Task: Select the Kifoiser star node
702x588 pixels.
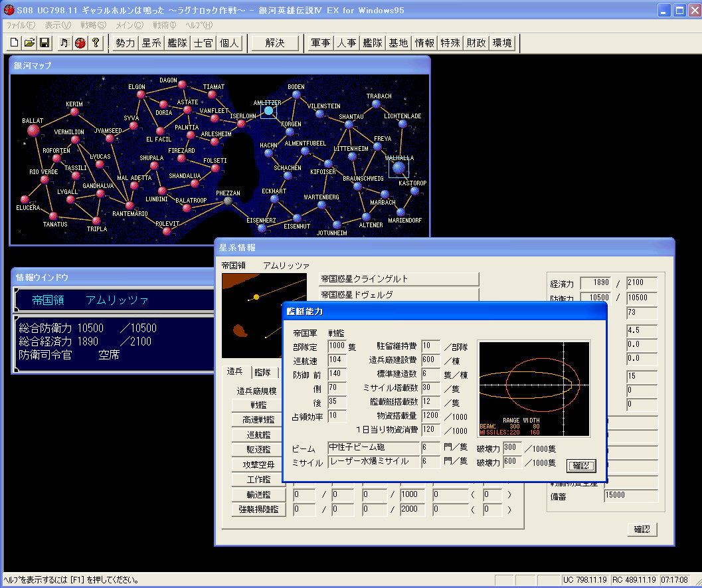Action: (x=328, y=164)
